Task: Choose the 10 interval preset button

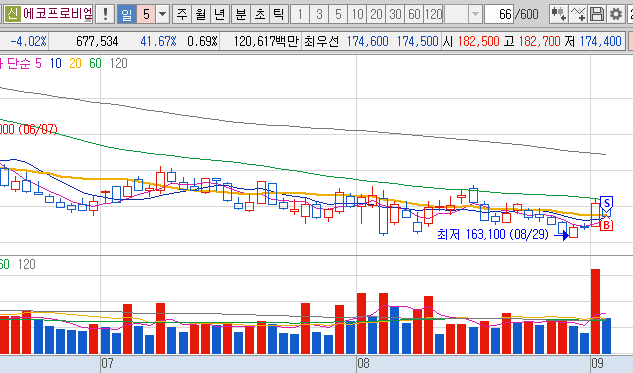Action: (357, 15)
